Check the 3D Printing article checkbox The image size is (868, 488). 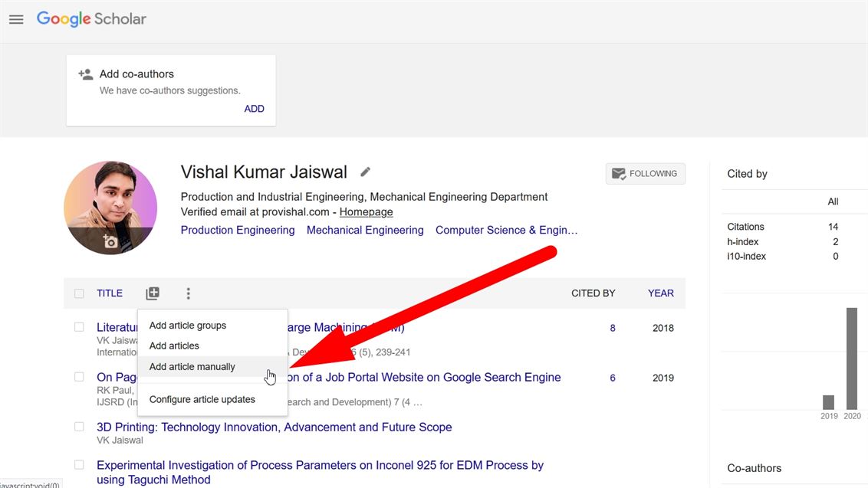pos(79,427)
